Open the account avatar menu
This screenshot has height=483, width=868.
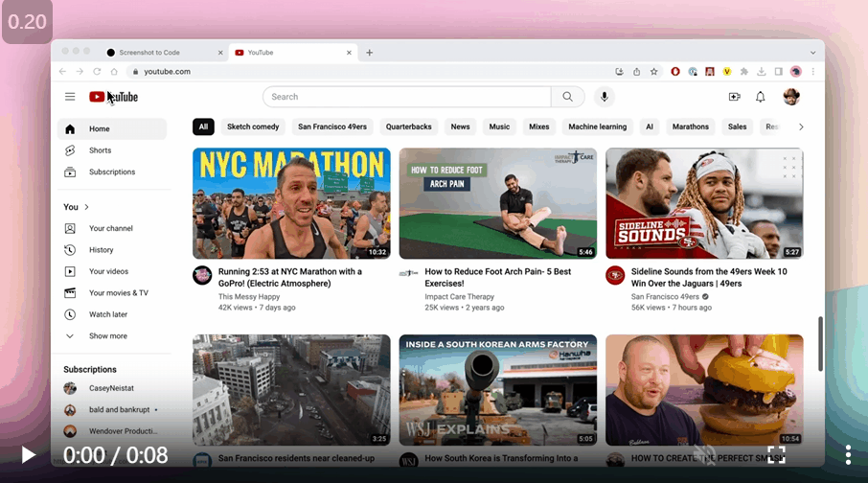791,97
